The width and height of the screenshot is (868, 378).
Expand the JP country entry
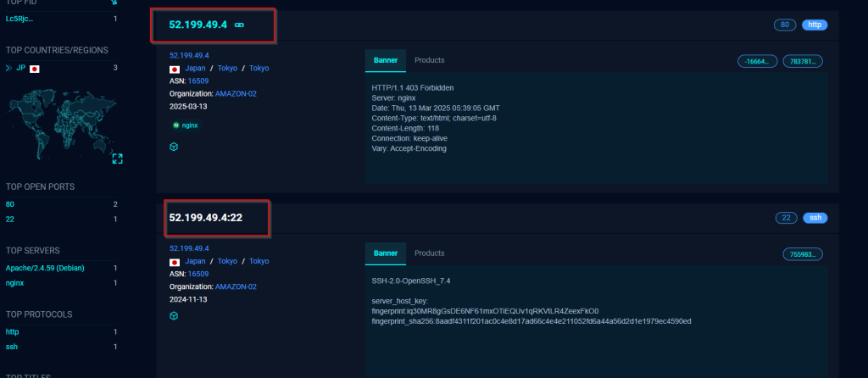point(8,68)
